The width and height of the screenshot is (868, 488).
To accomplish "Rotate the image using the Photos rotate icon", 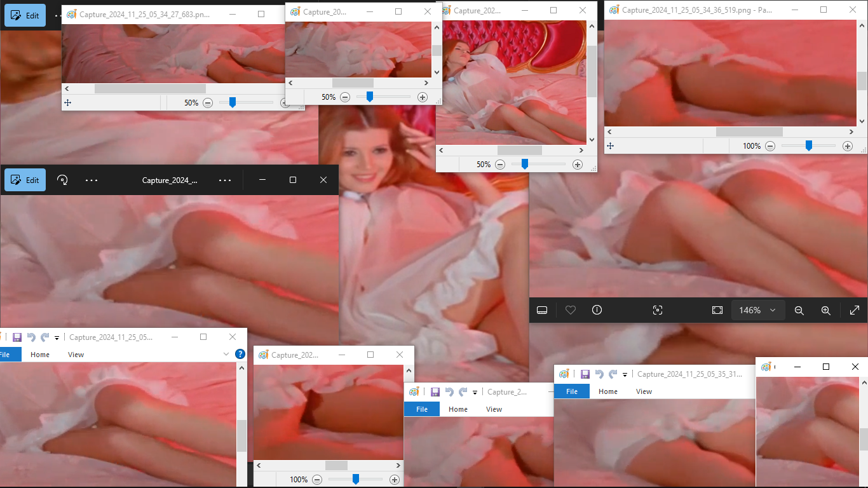I will (x=62, y=180).
